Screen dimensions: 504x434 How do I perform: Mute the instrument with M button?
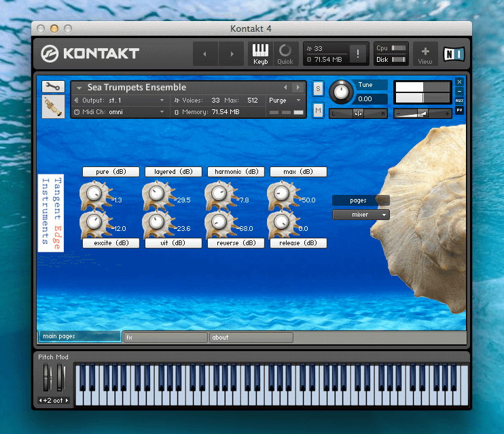point(318,111)
